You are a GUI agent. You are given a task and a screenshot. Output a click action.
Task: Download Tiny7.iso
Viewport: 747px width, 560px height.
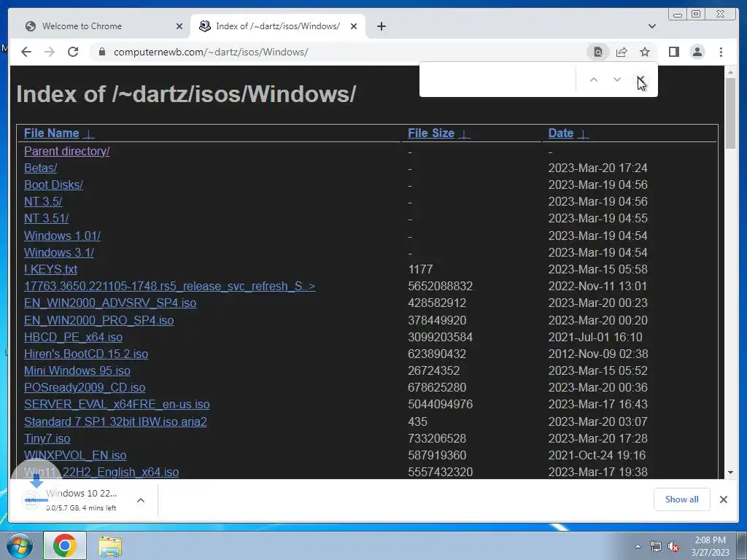point(47,438)
